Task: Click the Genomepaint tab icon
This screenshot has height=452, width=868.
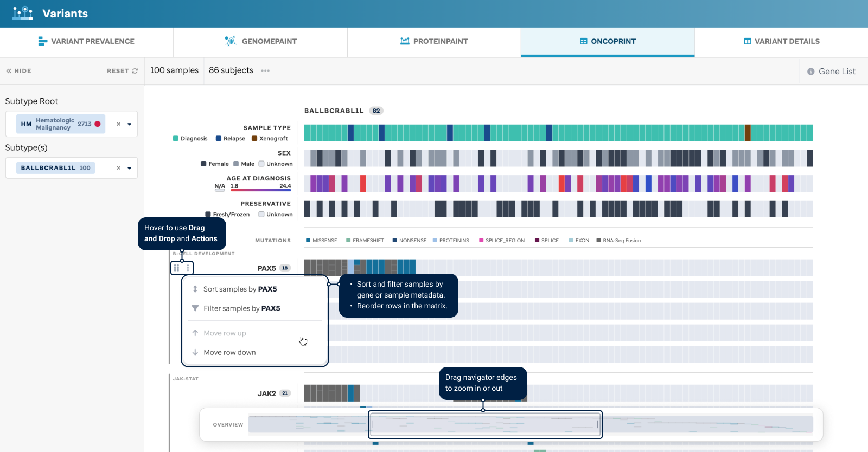Action: pyautogui.click(x=231, y=41)
